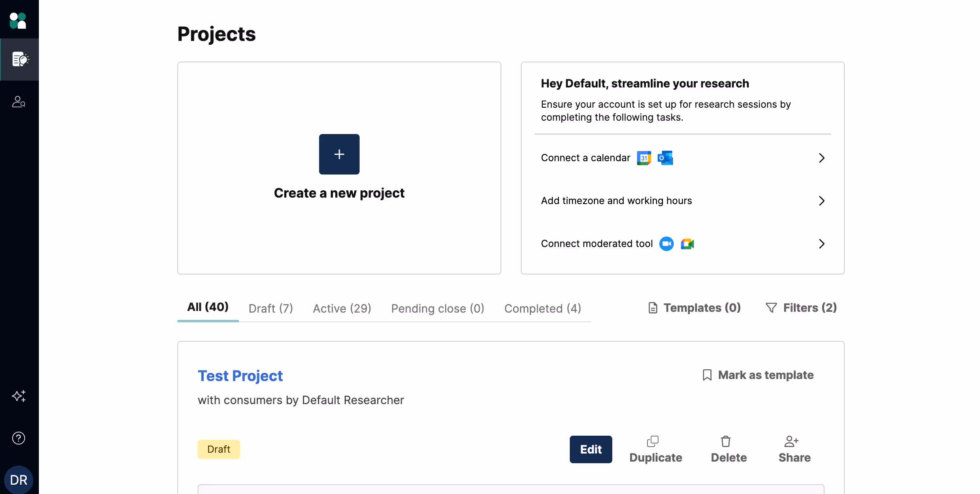Select the Completed (4) tab
This screenshot has width=980, height=494.
[x=542, y=309]
